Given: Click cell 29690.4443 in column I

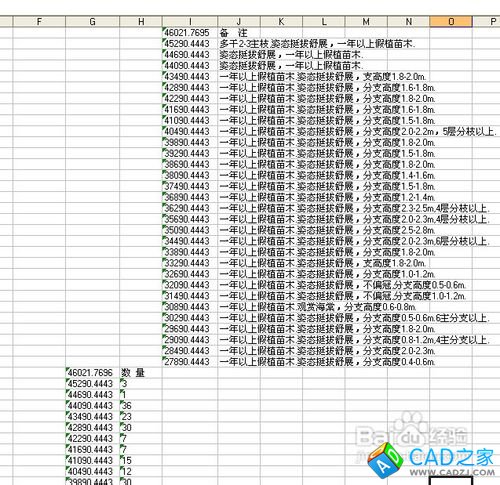Looking at the screenshot, I should [190, 329].
